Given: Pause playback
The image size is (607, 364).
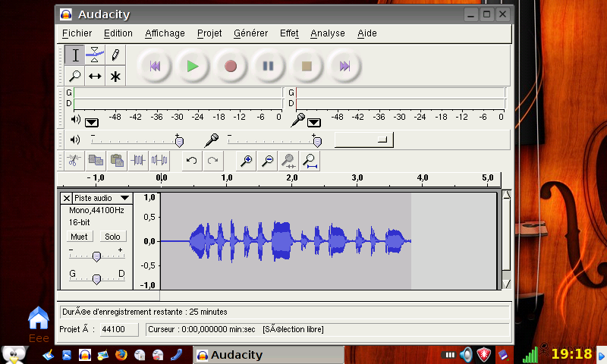Looking at the screenshot, I should (269, 66).
